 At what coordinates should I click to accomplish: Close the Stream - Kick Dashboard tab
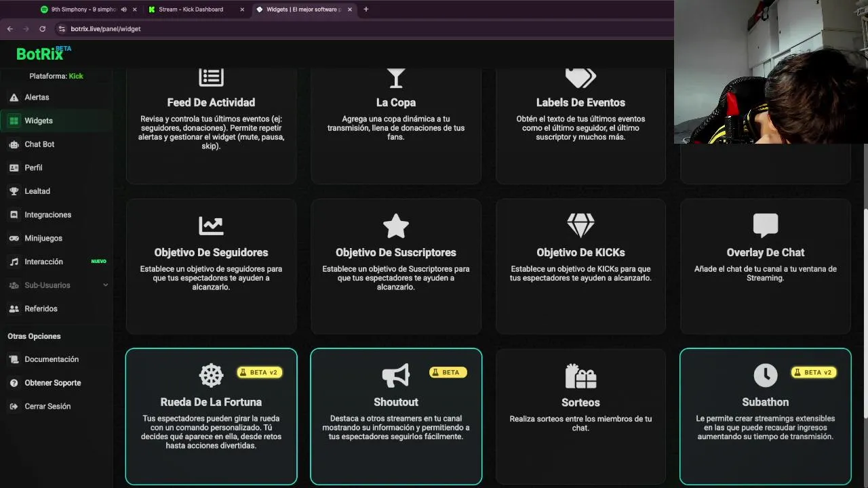pos(242,9)
